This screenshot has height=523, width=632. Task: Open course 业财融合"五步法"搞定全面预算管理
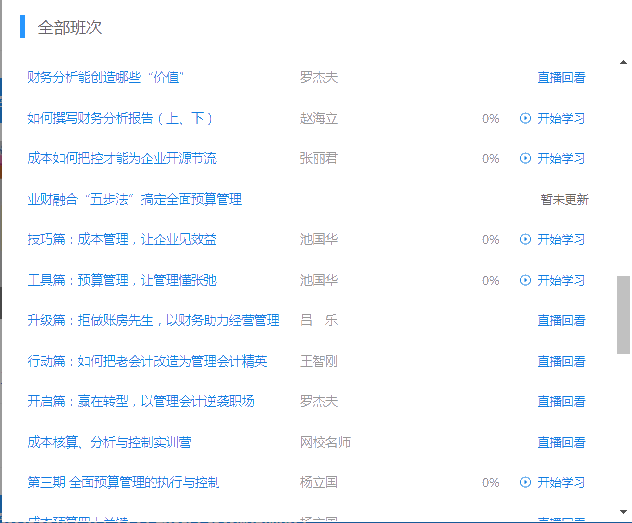(135, 199)
